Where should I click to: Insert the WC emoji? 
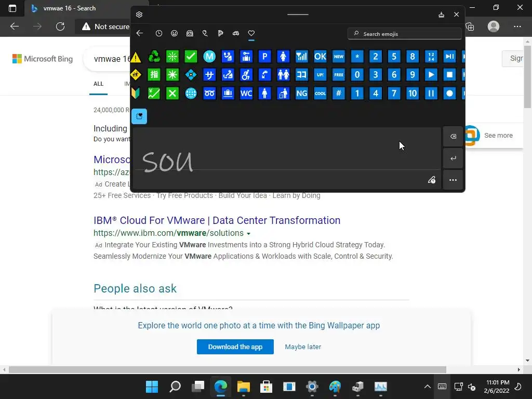tap(246, 94)
